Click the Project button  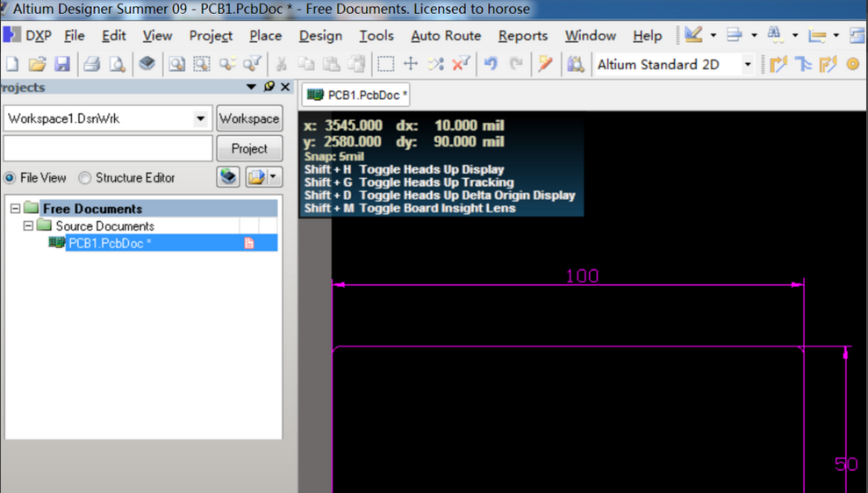click(249, 148)
